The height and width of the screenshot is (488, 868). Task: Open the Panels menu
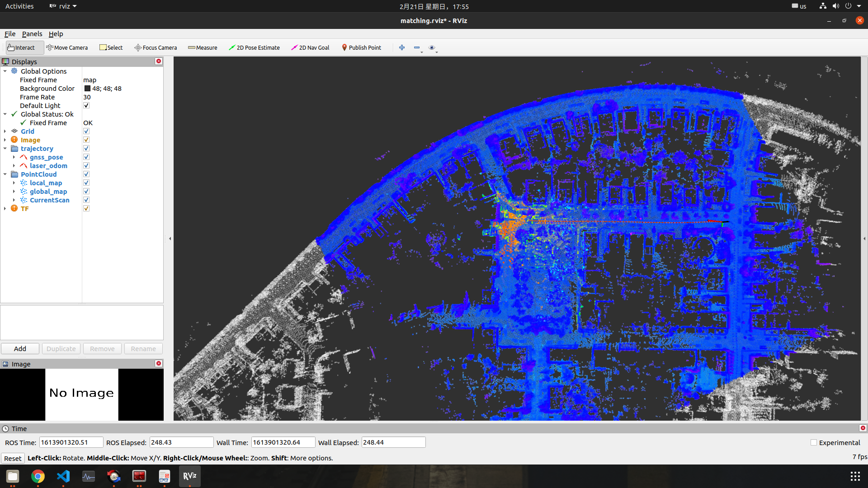point(32,34)
